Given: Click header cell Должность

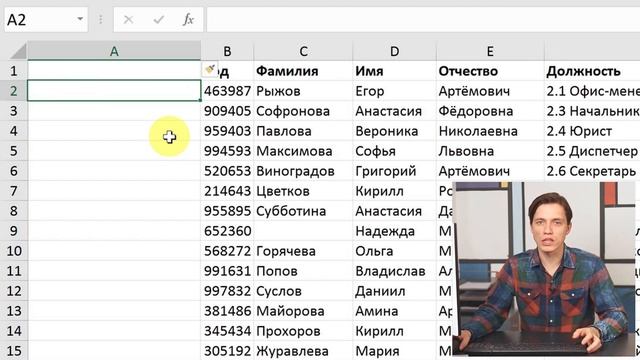Looking at the screenshot, I should pos(592,71).
